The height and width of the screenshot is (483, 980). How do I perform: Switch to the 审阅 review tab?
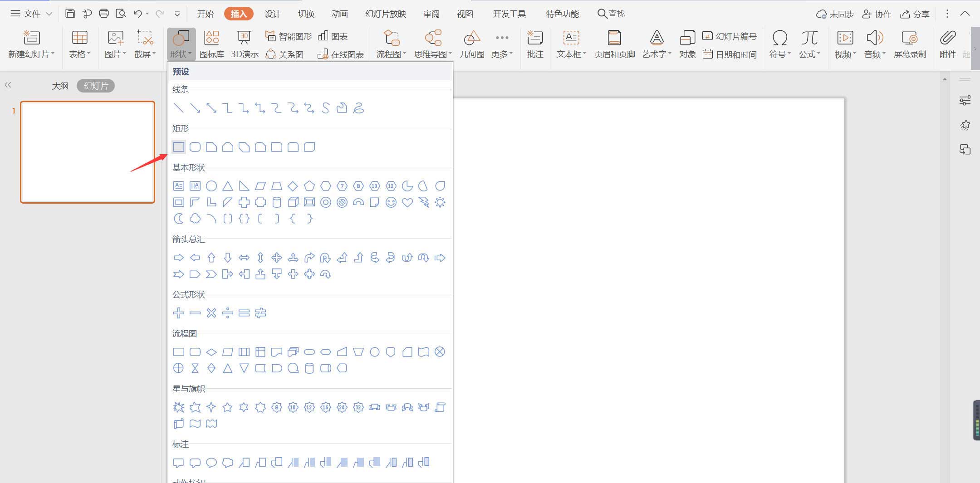431,14
